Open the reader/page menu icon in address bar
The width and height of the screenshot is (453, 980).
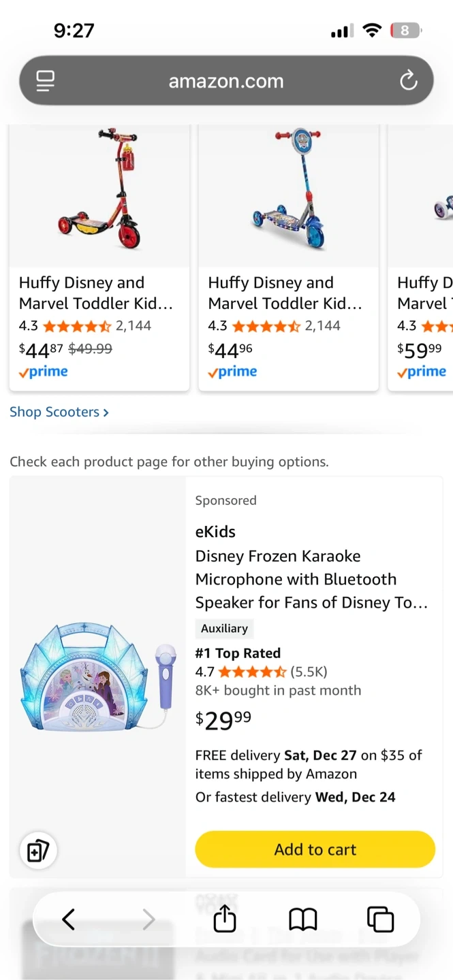pyautogui.click(x=45, y=81)
